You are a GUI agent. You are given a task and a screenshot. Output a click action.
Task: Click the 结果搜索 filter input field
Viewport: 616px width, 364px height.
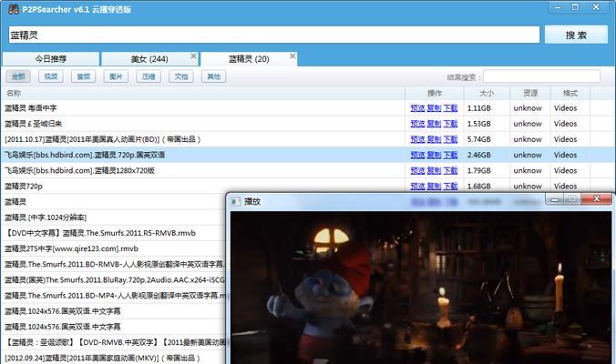click(x=541, y=76)
